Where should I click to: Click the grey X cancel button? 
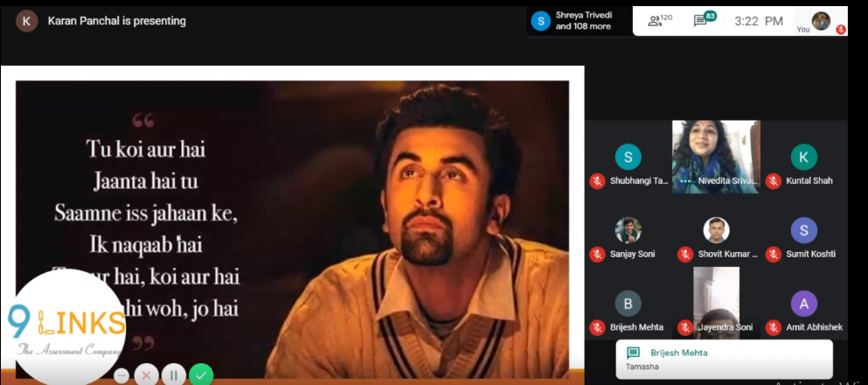tap(146, 375)
